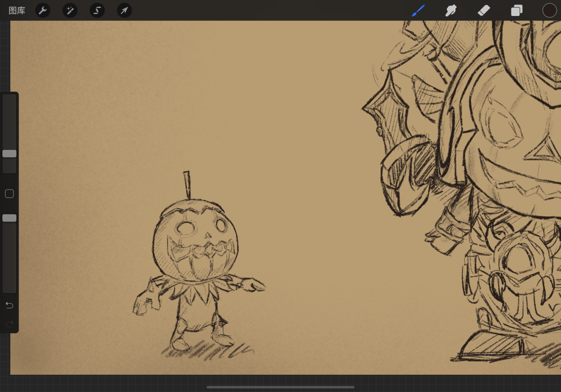Screen dimensions: 561x392
Task: Click the dimmed redo arrow
Action: [x=9, y=324]
